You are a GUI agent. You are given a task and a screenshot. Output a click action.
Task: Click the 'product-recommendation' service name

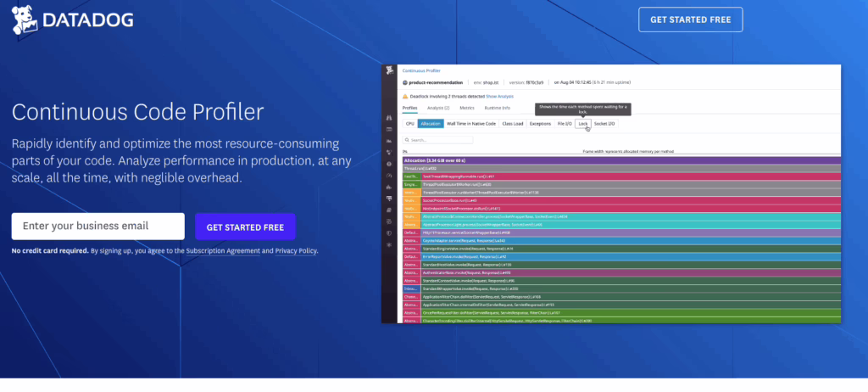click(x=436, y=82)
